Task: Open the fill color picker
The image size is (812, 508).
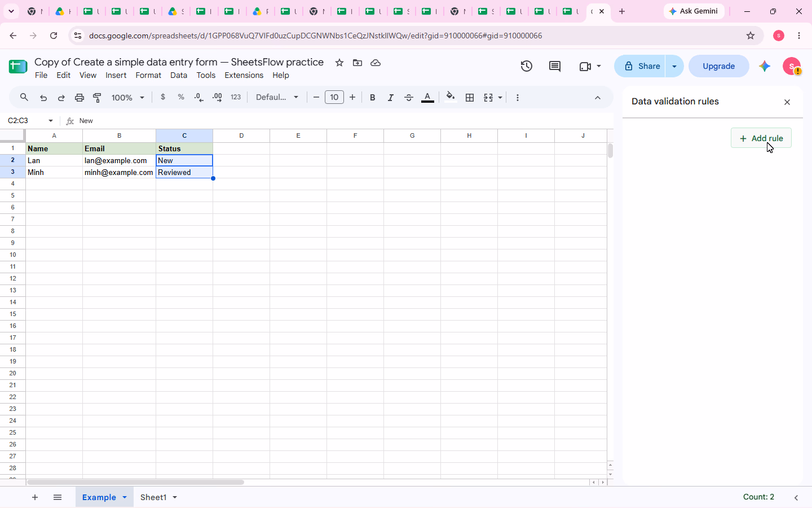Action: point(451,97)
